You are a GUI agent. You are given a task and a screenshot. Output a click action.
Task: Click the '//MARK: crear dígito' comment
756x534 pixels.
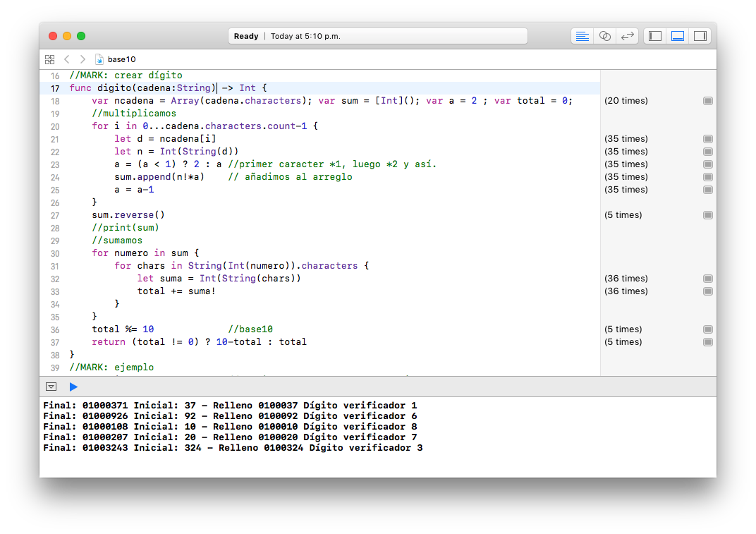[126, 75]
